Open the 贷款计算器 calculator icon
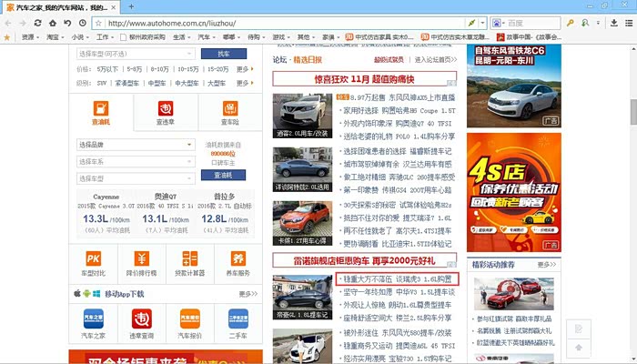 190,259
